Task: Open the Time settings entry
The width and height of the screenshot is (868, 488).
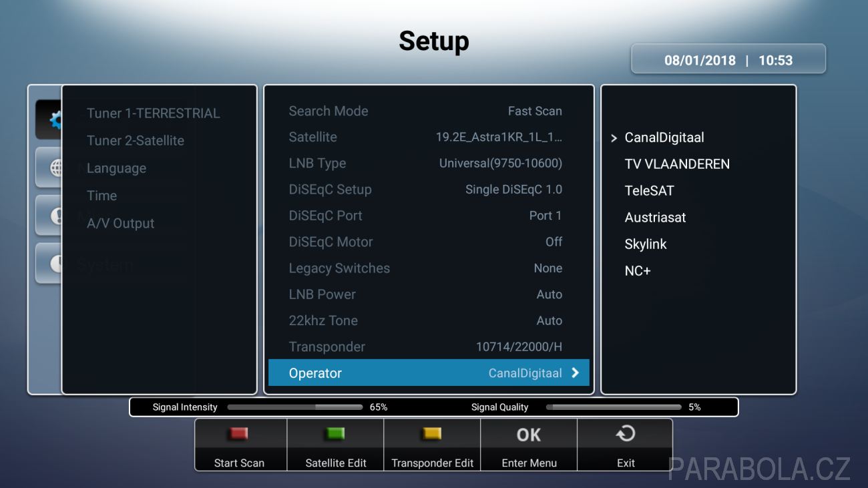Action: click(101, 196)
